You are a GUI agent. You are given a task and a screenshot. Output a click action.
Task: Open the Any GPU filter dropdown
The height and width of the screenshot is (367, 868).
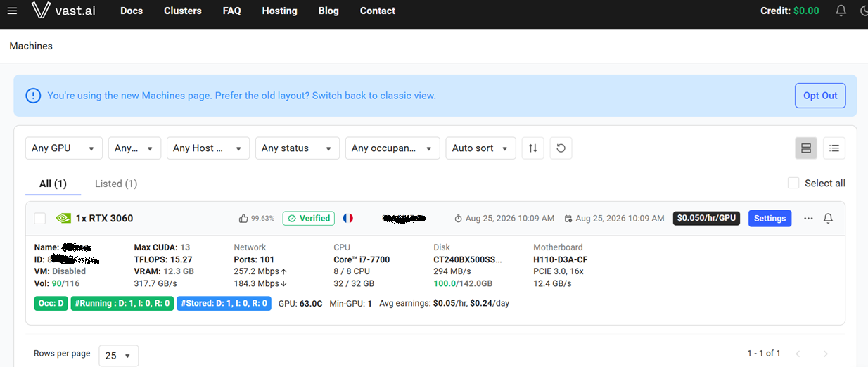click(63, 148)
